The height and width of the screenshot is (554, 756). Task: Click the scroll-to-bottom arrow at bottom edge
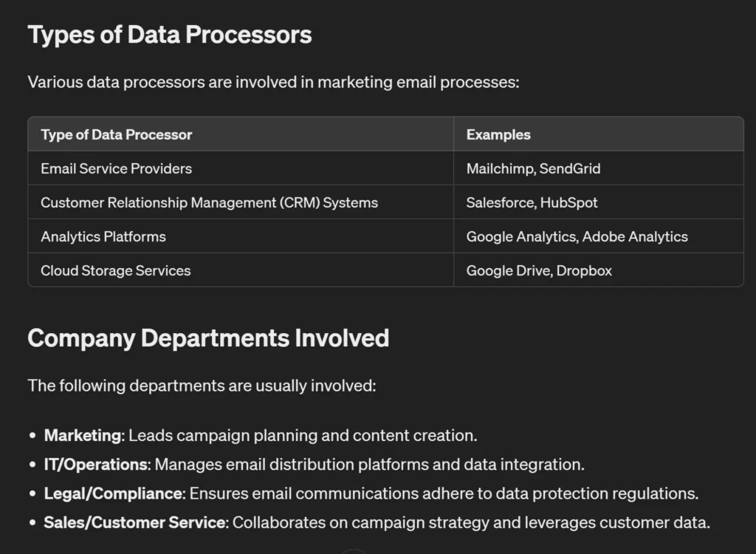[x=354, y=551]
